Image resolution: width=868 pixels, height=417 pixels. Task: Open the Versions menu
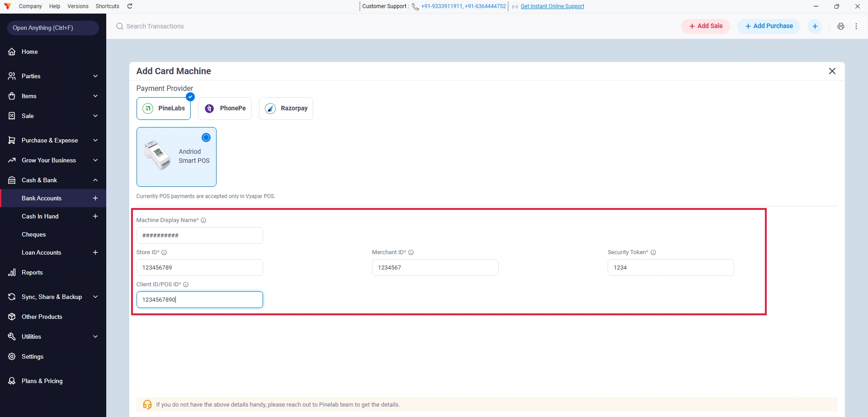click(x=78, y=6)
